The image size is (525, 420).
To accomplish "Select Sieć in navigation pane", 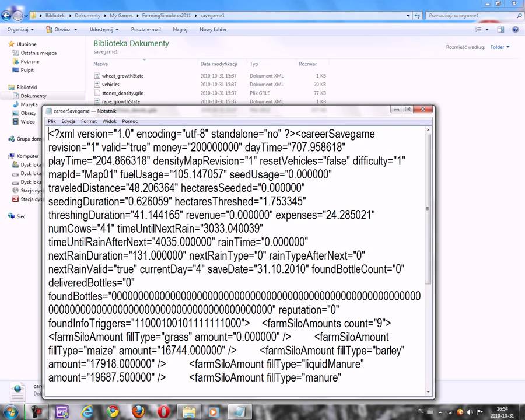I will point(21,216).
